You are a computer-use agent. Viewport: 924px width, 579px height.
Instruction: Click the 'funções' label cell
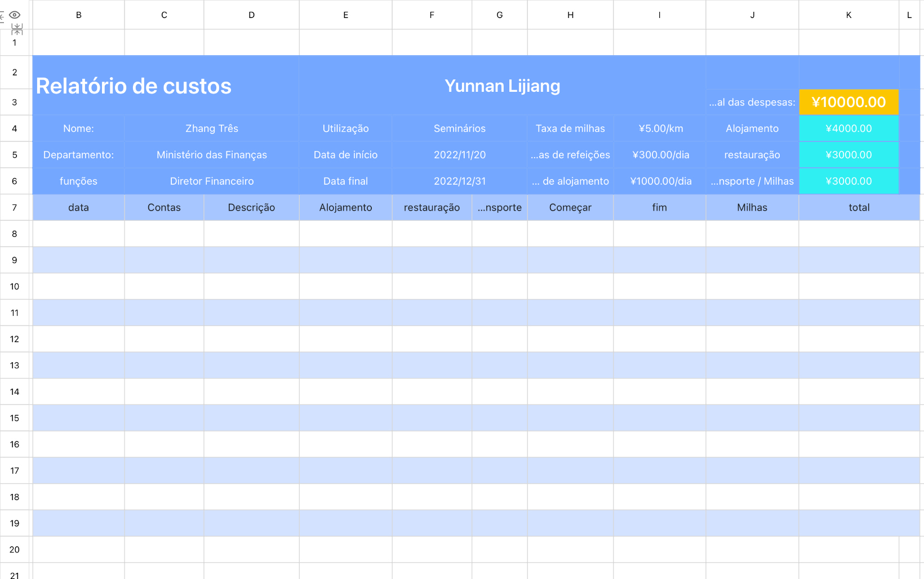pos(79,181)
